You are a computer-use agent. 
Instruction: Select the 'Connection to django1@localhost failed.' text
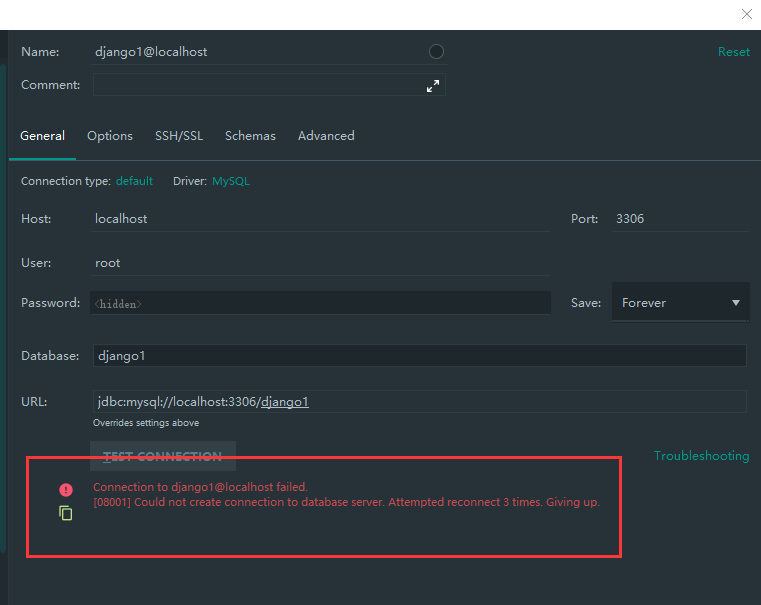200,487
